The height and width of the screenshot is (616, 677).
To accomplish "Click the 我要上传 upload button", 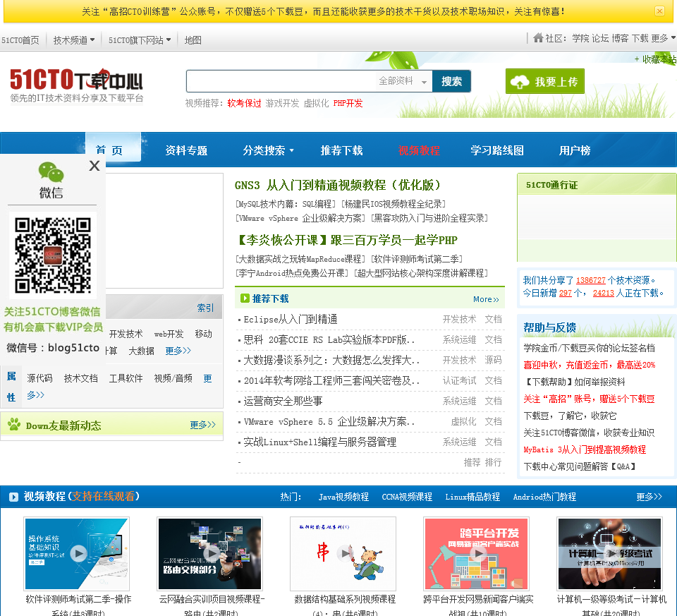I will 545,81.
